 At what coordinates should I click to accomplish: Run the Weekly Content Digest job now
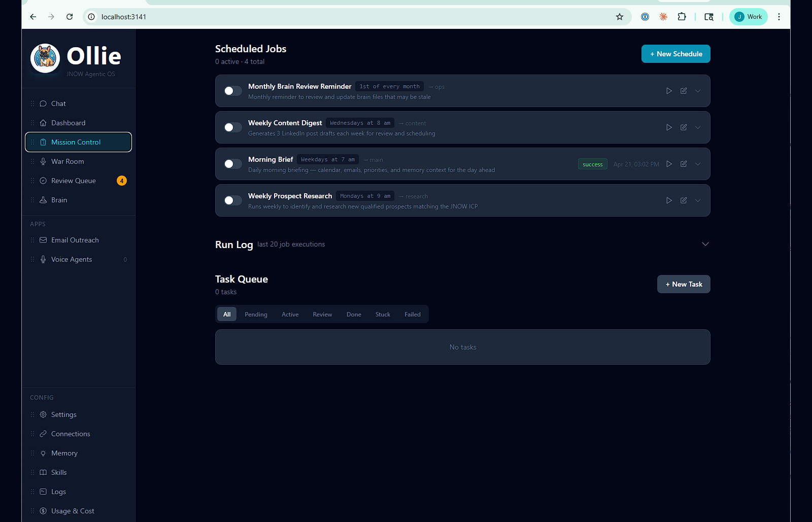point(669,127)
